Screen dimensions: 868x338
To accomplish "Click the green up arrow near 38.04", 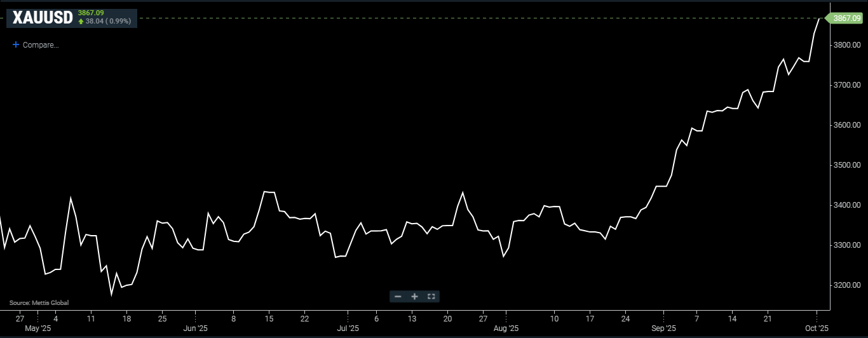I will pyautogui.click(x=81, y=21).
